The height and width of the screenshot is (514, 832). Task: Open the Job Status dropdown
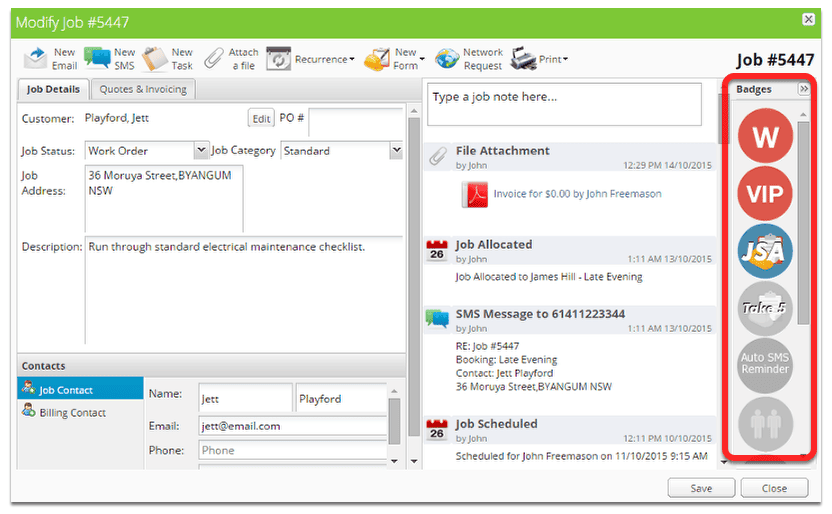coord(201,151)
